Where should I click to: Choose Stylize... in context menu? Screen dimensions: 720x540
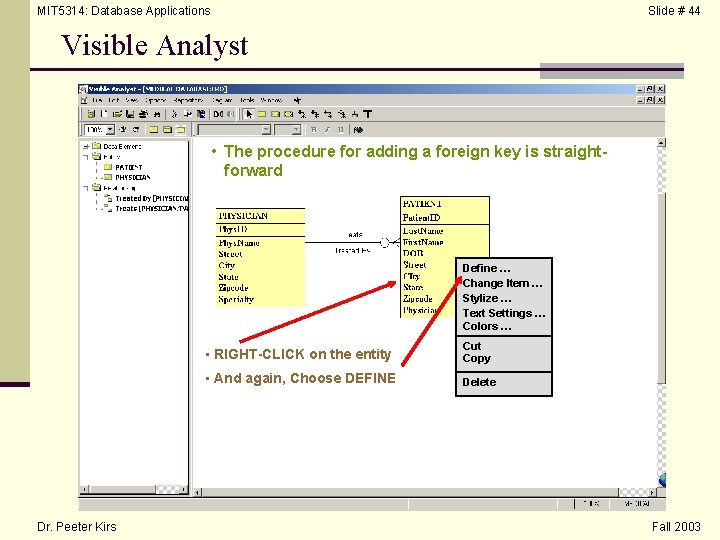[x=487, y=298]
